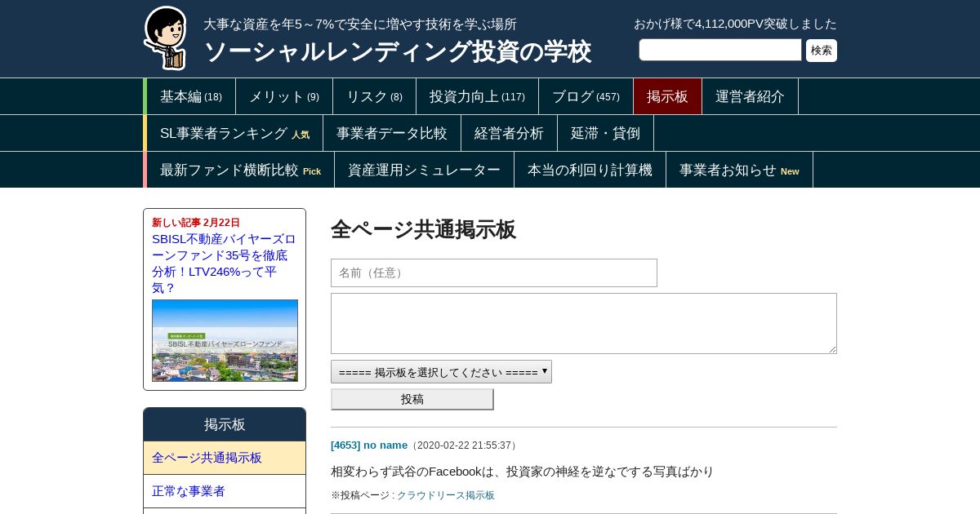The width and height of the screenshot is (980, 514).
Task: Focus the message body text area
Action: 584,323
